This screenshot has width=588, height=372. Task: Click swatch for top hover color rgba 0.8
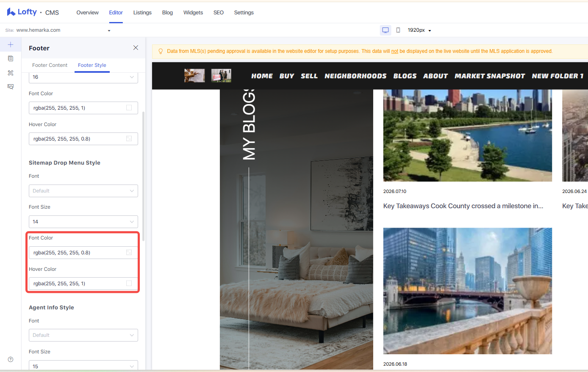coord(129,139)
